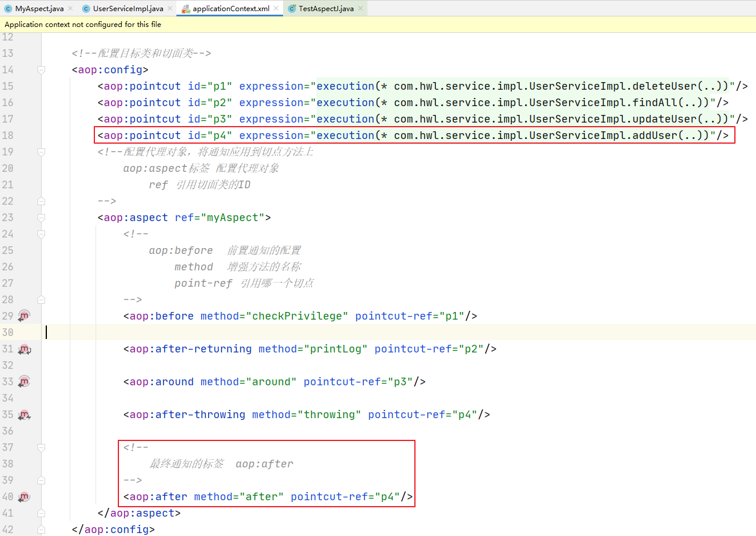
Task: Click the opening aop:config tag on line 14
Action: [110, 70]
